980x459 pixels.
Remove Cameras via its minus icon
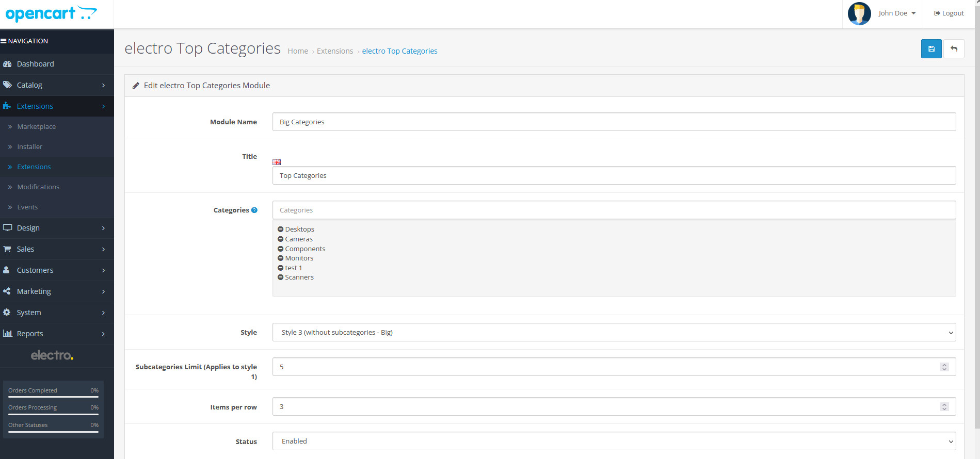tap(280, 239)
